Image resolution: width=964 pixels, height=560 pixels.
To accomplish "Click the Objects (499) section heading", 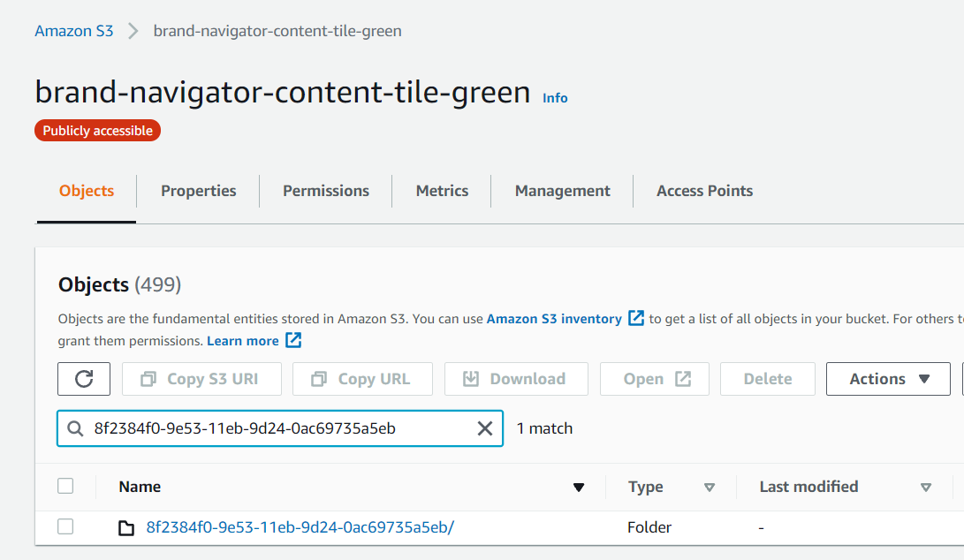I will 120,284.
